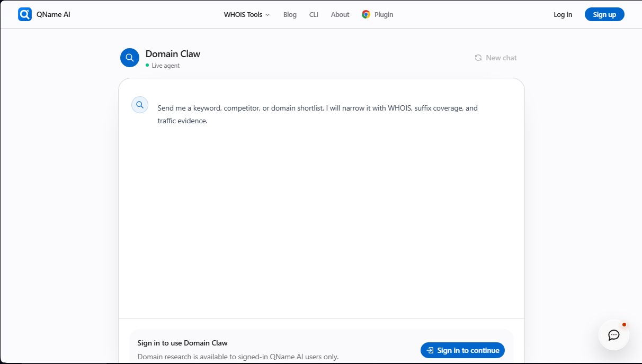Click the QName AI logo icon

click(25, 14)
